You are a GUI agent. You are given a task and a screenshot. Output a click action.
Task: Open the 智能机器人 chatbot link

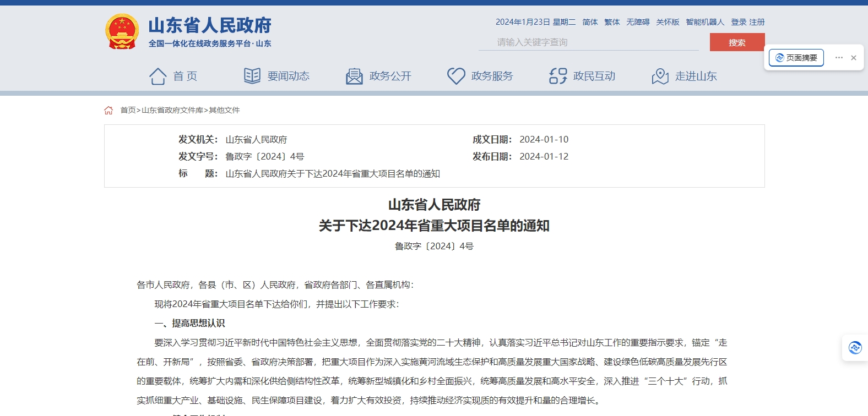coord(705,22)
